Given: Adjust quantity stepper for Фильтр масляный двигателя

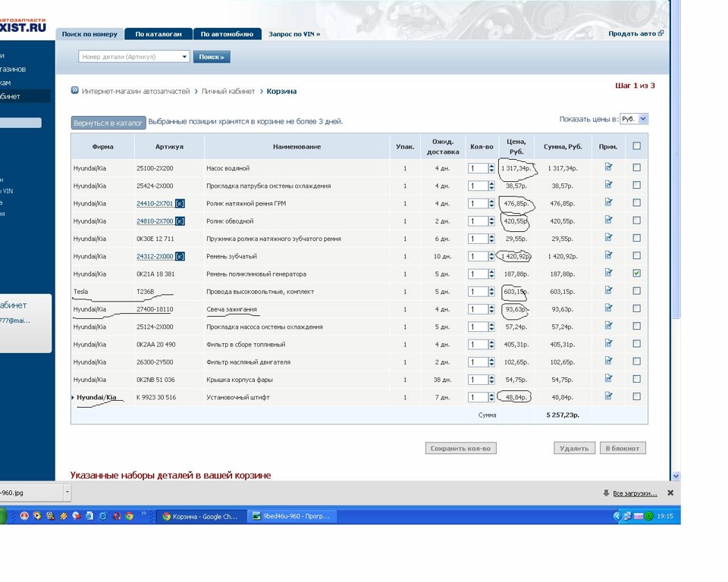Looking at the screenshot, I should tap(491, 362).
